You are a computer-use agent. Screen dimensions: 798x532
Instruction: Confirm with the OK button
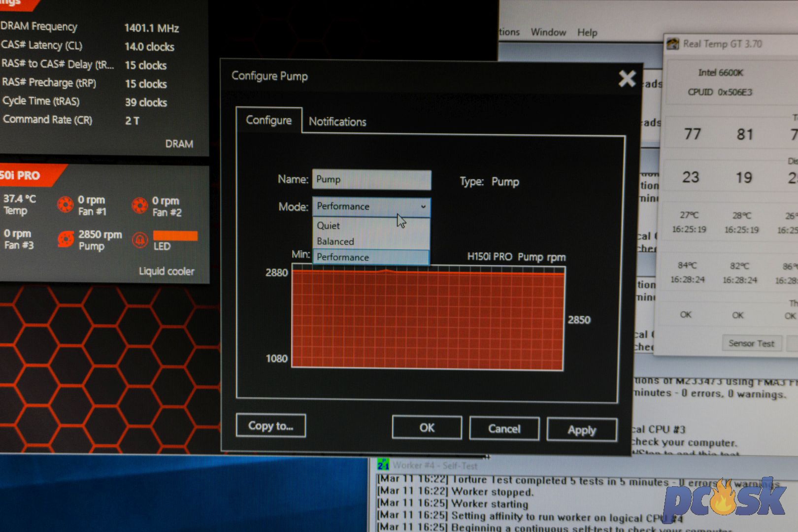click(427, 428)
